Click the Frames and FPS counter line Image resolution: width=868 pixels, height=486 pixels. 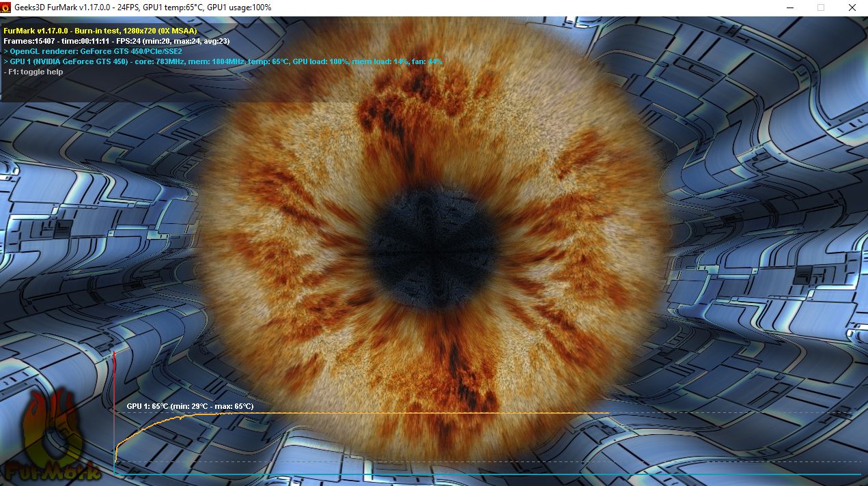pyautogui.click(x=117, y=41)
